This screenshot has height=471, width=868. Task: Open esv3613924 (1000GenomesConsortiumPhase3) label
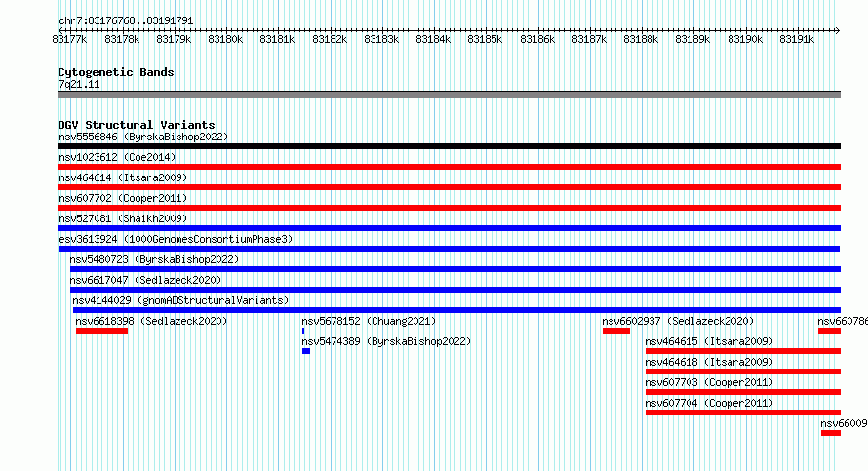(176, 239)
